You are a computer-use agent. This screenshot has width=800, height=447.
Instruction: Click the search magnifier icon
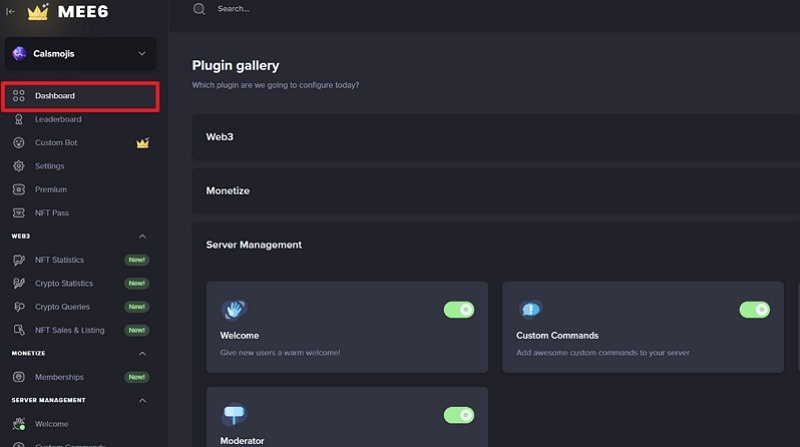coord(199,9)
